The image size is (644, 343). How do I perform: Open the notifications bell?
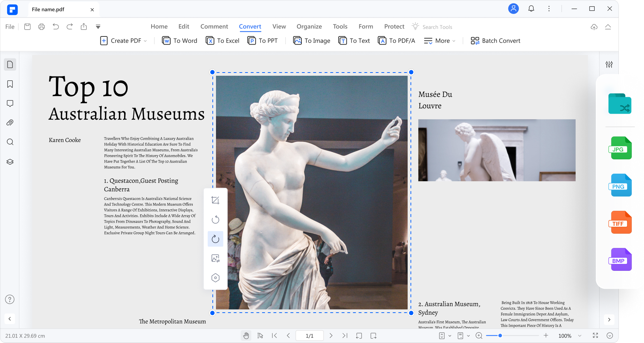click(531, 9)
